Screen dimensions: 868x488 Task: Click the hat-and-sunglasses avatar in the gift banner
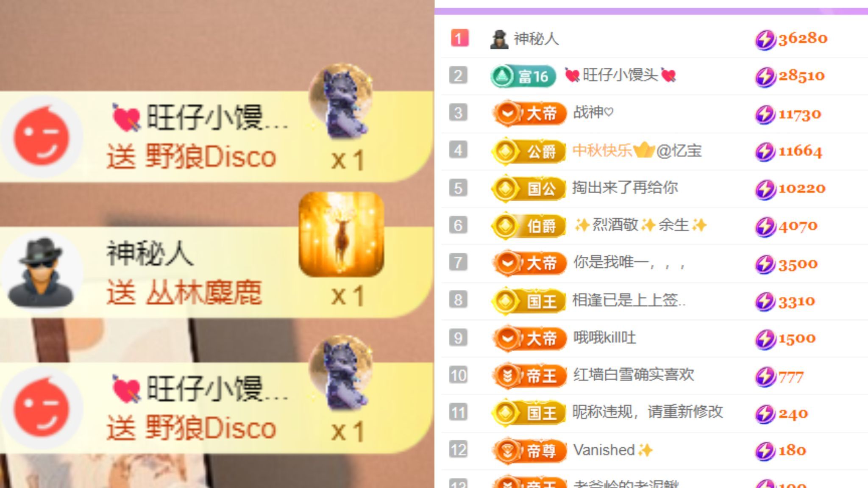click(x=42, y=272)
